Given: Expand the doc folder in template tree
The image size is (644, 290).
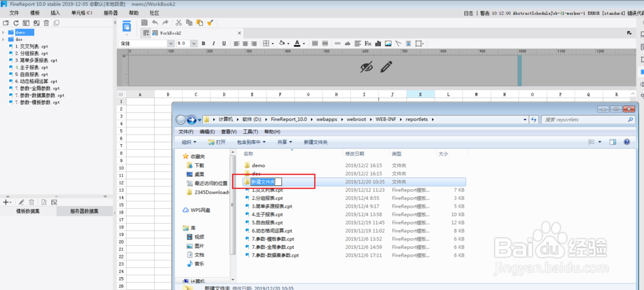Looking at the screenshot, I should [x=3, y=39].
